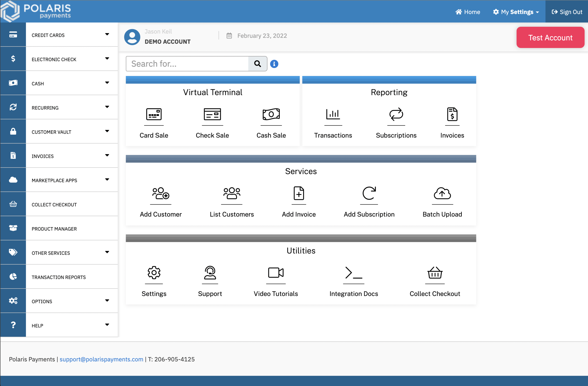Click the pie chart sidebar icon
Viewport: 588px width, 386px height.
[x=13, y=276]
